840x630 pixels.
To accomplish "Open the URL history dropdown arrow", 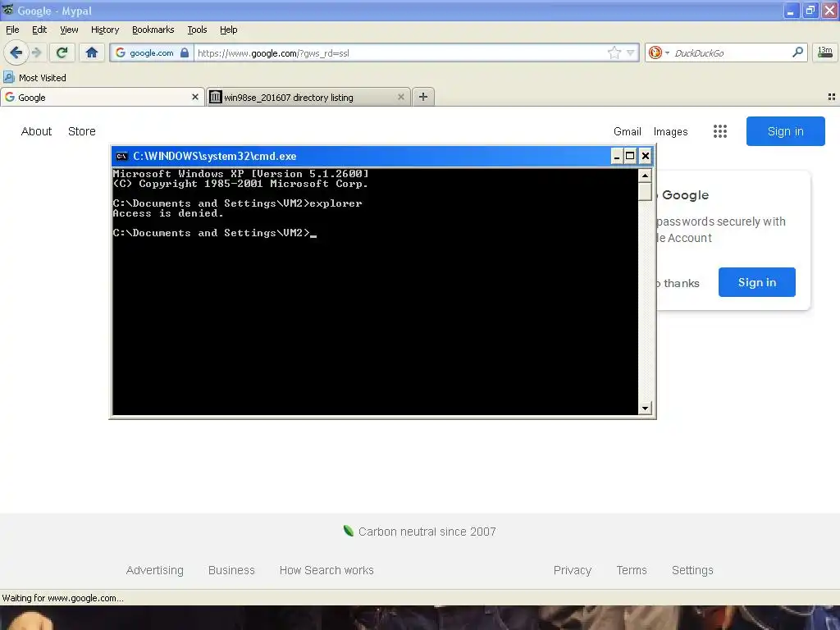I will (x=631, y=52).
